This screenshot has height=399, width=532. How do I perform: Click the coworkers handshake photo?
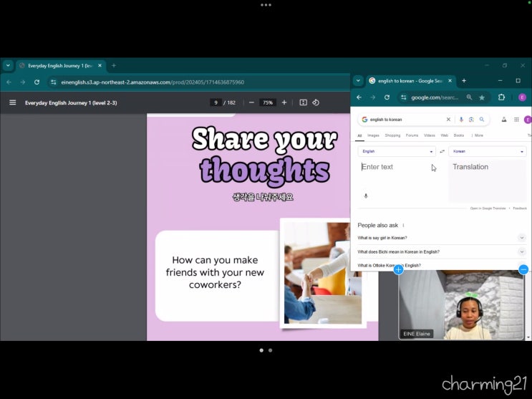(x=322, y=273)
